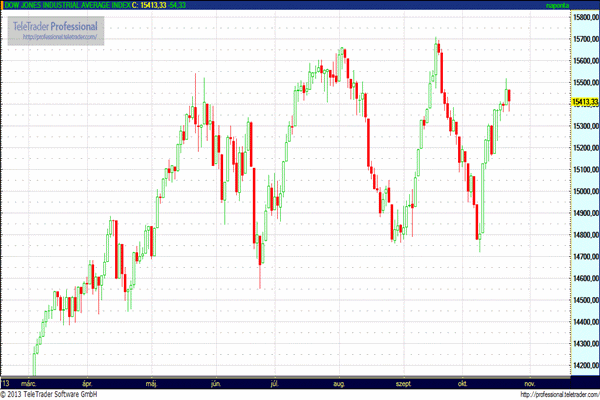Select the júl. label on the time axis

[x=276, y=383]
